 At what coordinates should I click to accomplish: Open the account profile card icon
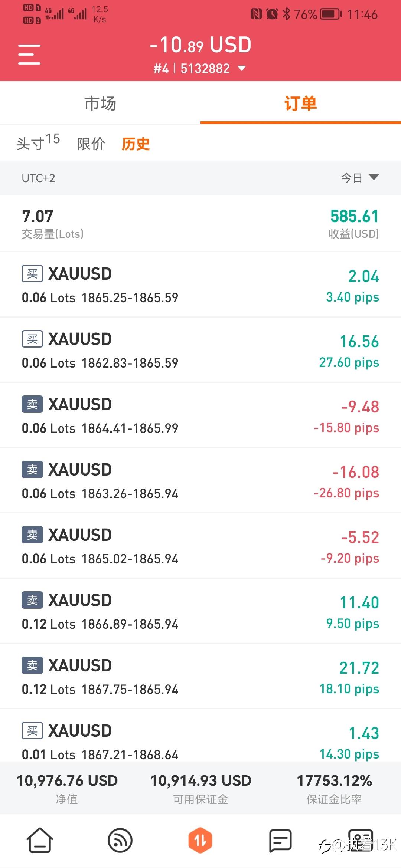click(x=360, y=840)
